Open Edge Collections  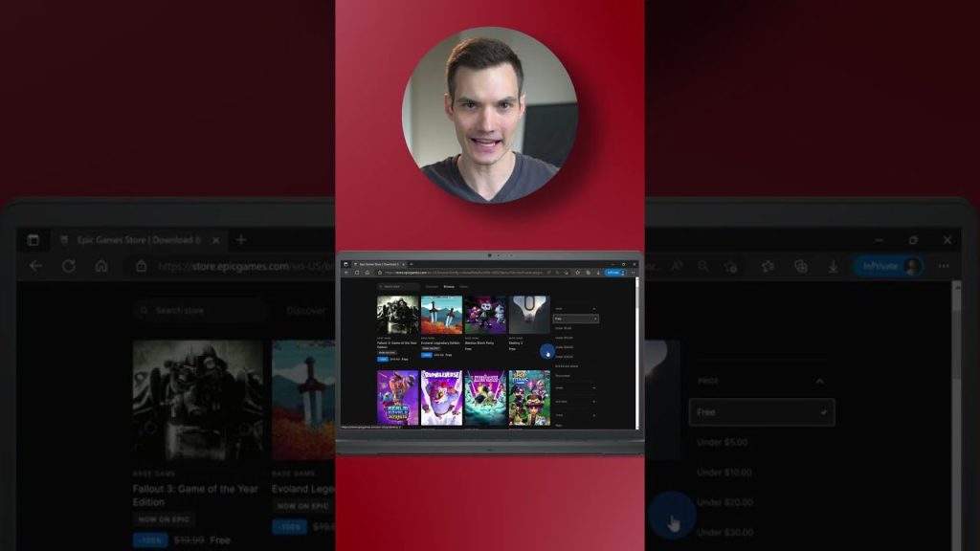tap(801, 267)
